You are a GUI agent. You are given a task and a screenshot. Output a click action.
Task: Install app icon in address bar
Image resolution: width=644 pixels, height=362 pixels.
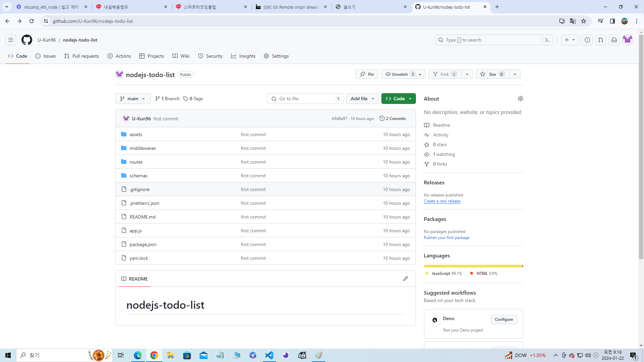(x=562, y=21)
